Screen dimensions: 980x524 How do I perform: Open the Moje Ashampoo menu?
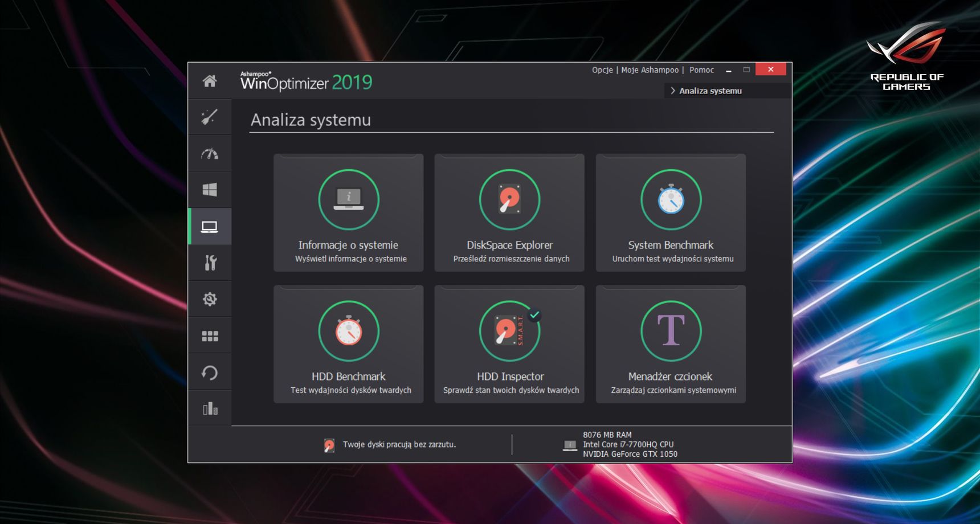pos(650,70)
